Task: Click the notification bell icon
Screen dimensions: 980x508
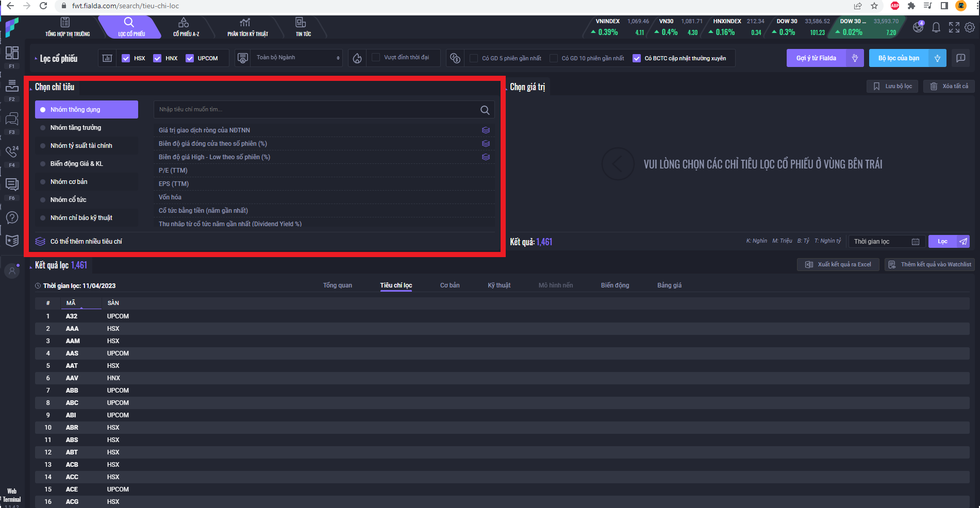Action: [936, 27]
